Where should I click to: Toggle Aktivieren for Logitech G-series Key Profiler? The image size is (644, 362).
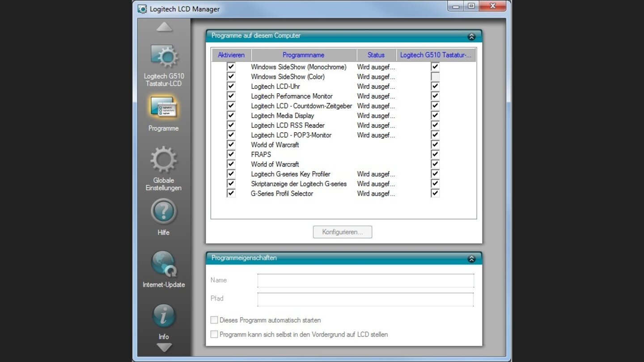[231, 174]
